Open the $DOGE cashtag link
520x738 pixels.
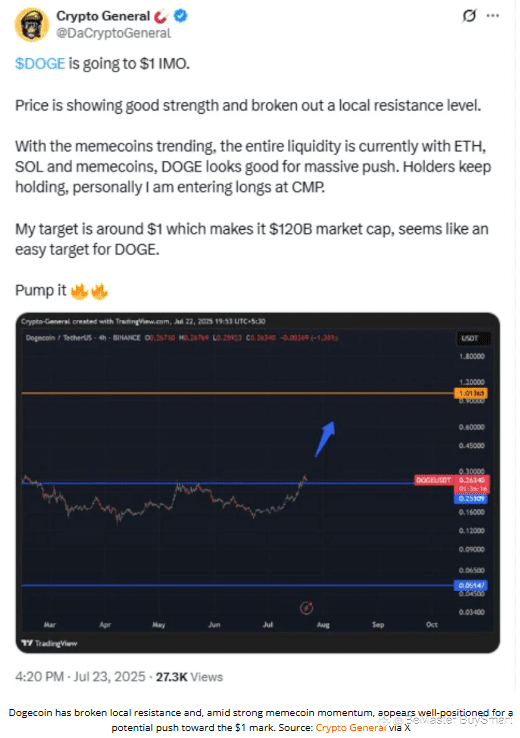tap(40, 64)
